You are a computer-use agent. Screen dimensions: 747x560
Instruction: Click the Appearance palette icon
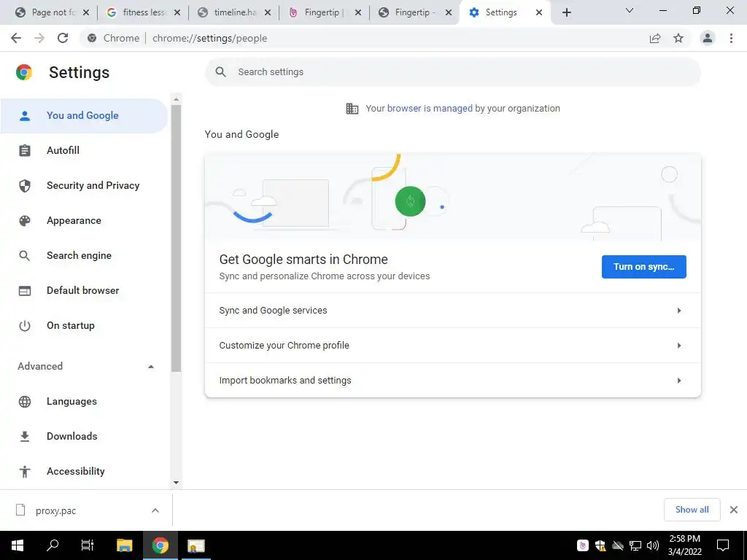click(25, 220)
